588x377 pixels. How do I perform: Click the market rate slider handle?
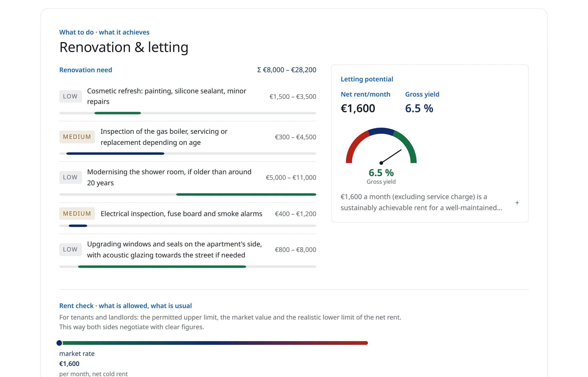[59, 343]
